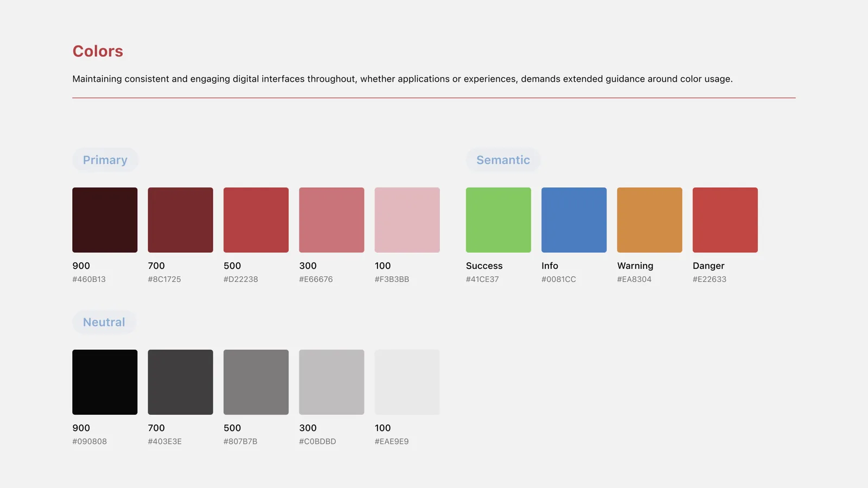Screen dimensions: 868x488
Task: Click the description paragraph about color usage
Action: click(403, 79)
